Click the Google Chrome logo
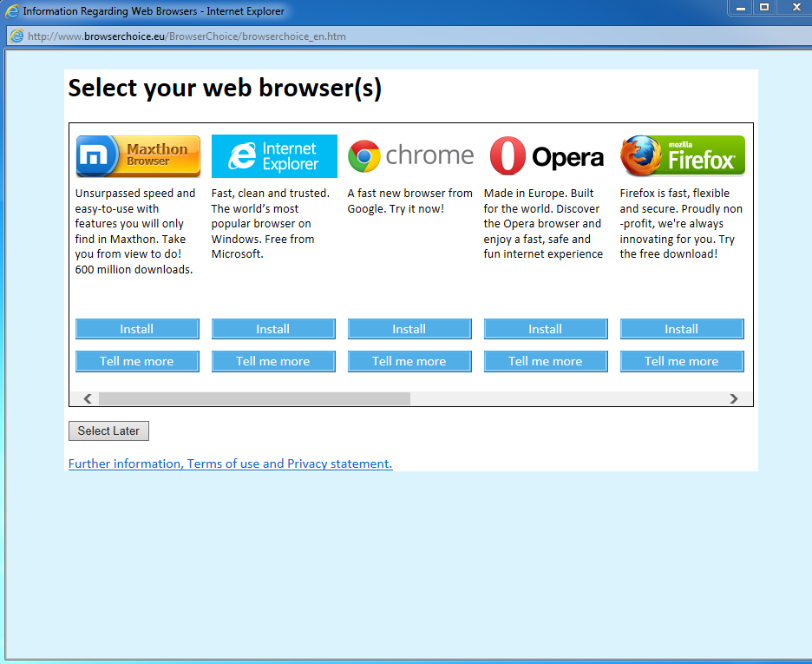Viewport: 812px width, 664px height. tap(410, 156)
